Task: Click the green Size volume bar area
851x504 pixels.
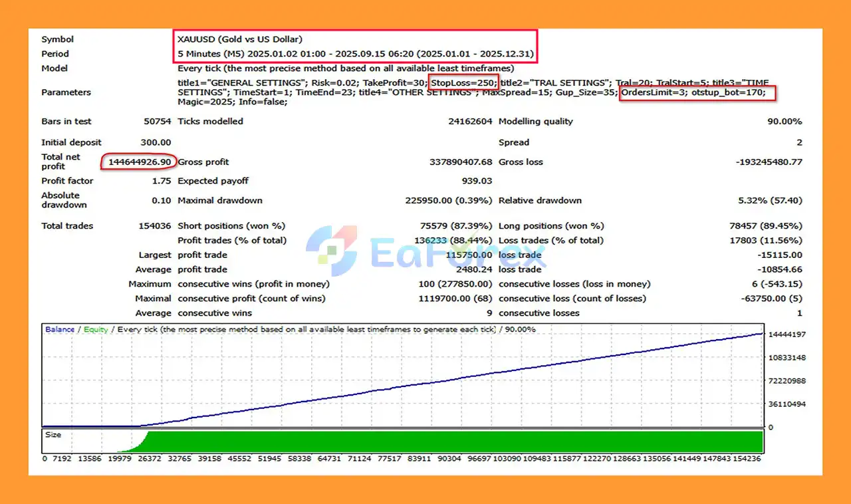Action: [x=452, y=441]
